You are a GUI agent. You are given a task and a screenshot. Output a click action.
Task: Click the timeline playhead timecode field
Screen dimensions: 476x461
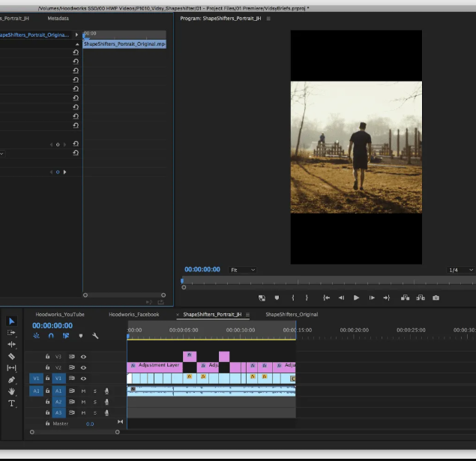pyautogui.click(x=52, y=325)
